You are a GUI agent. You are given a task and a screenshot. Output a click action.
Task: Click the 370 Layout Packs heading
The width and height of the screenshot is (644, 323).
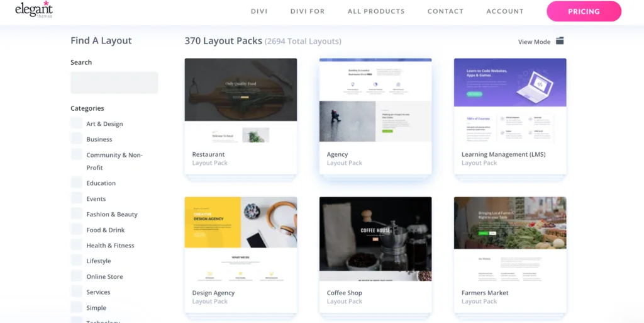pyautogui.click(x=223, y=41)
